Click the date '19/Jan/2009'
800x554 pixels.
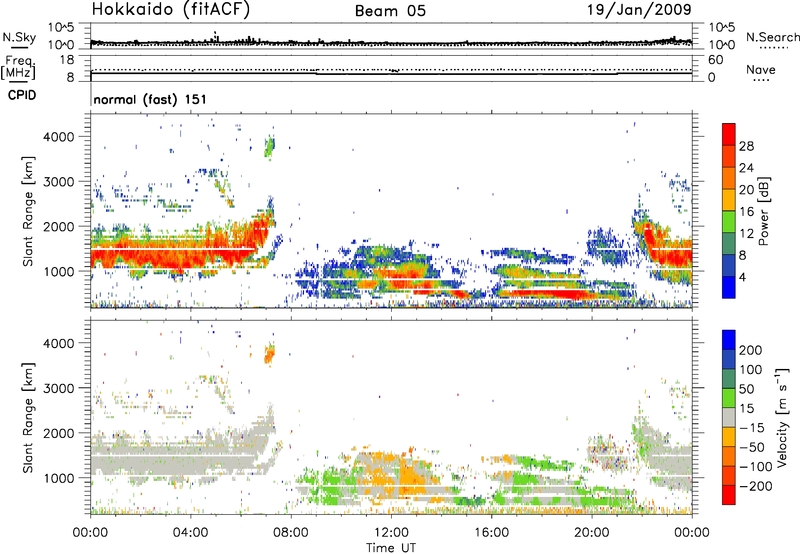[639, 10]
